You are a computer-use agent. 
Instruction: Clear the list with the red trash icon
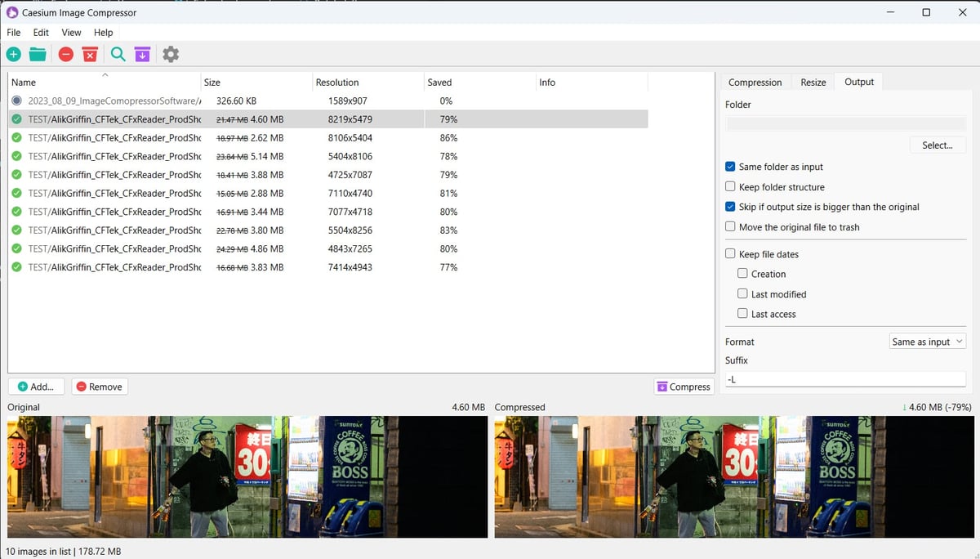[90, 54]
